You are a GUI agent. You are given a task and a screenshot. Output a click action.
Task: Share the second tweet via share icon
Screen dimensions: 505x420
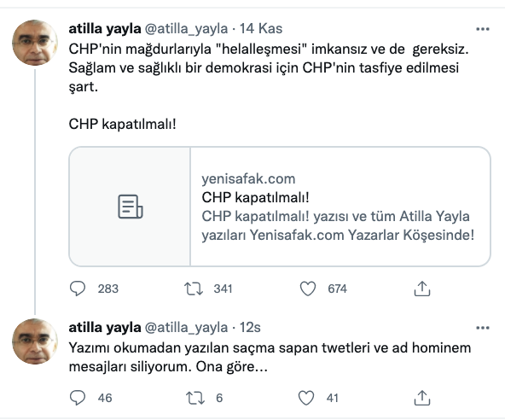(x=422, y=398)
